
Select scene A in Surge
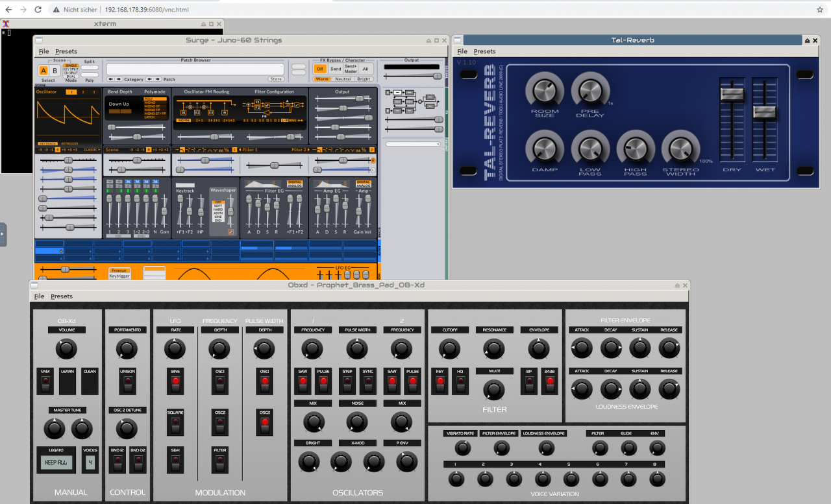44,71
